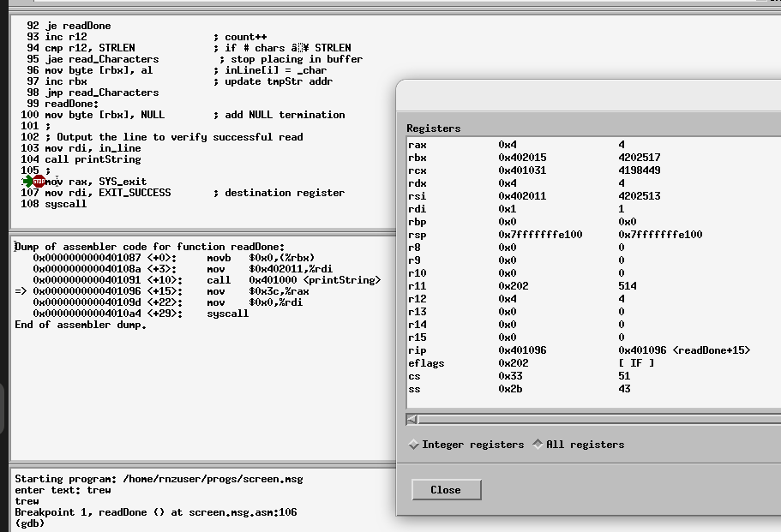Click the disassembly line at address 0x40108a
Viewport: 781px width, 532px height.
pyautogui.click(x=183, y=269)
